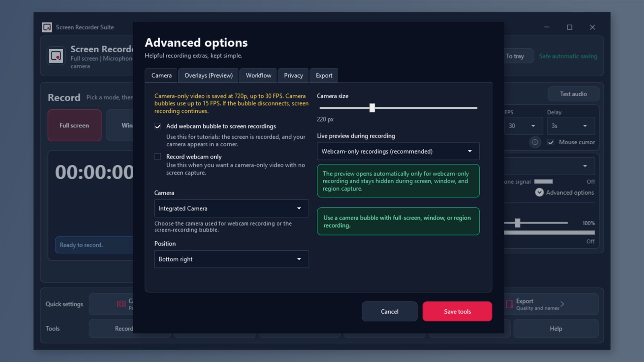Screen dimensions: 644x362
Task: Click the round chevron icon beside Advanced options
Action: pyautogui.click(x=539, y=192)
